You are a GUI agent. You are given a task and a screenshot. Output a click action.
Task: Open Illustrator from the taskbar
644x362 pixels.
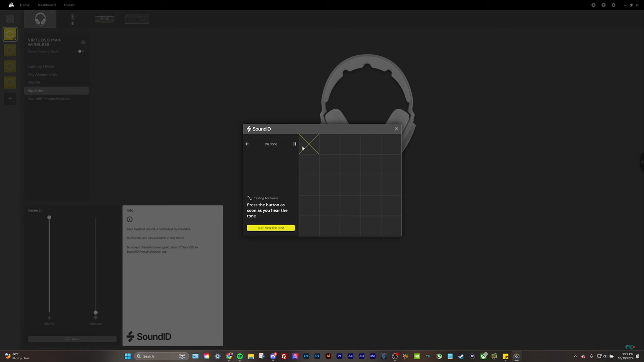point(328,356)
